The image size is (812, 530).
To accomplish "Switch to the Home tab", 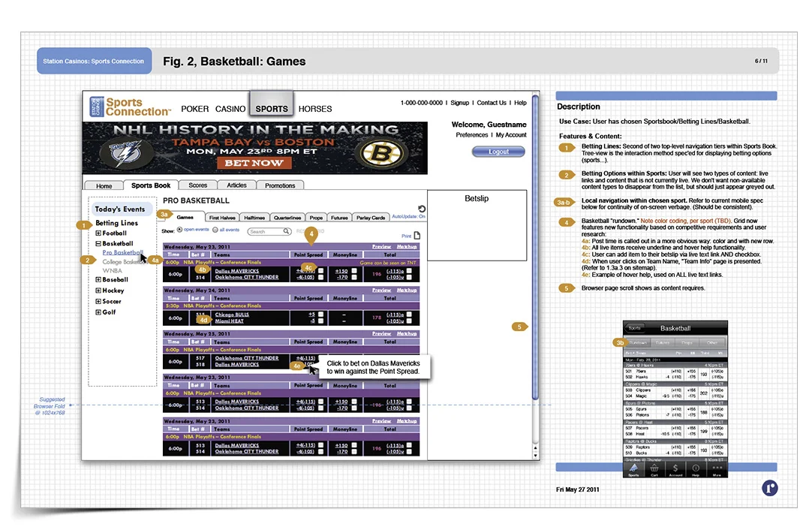I will (x=104, y=185).
